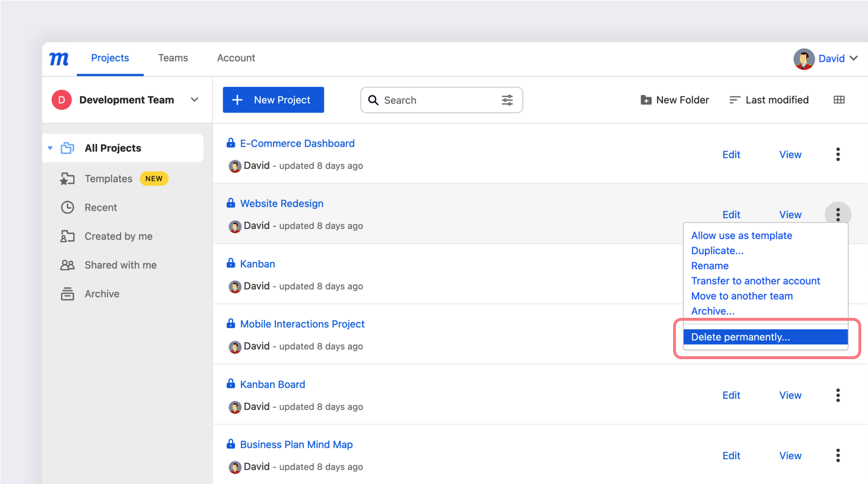Open the search filter options
The height and width of the screenshot is (484, 868).
point(507,100)
